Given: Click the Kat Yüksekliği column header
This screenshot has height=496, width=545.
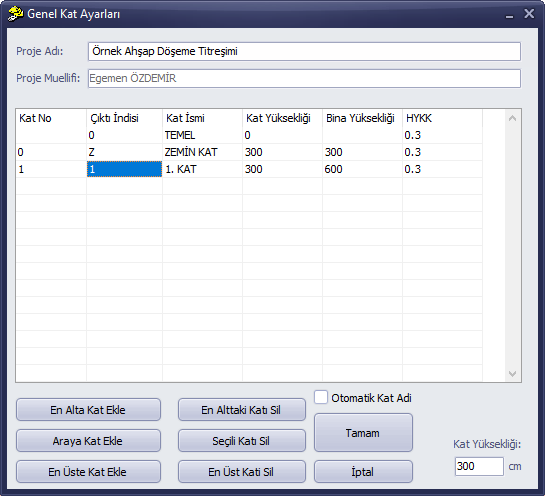Looking at the screenshot, I should tap(282, 118).
